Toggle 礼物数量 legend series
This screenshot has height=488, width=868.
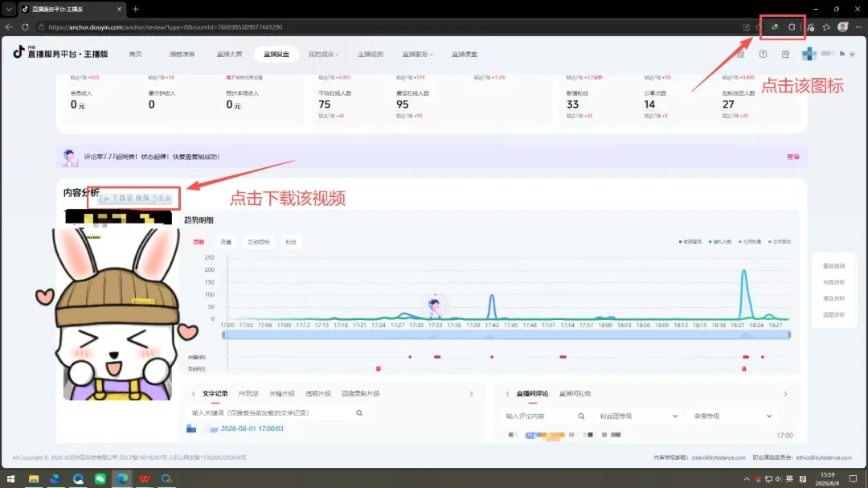click(x=750, y=241)
